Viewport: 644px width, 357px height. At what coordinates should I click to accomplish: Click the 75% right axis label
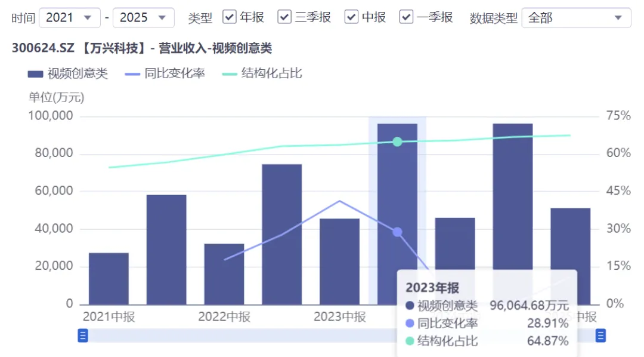618,116
